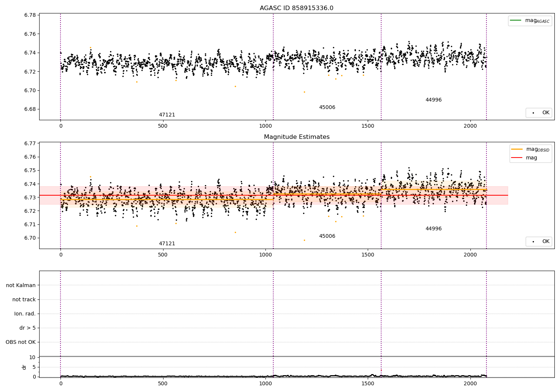Click the 6.70 tick on middle plot

29,238
